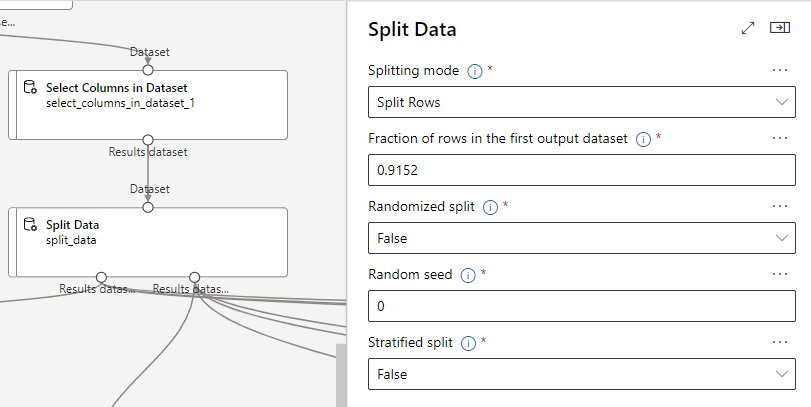Open the Splitting mode dropdown
The image size is (811, 407).
coord(581,102)
